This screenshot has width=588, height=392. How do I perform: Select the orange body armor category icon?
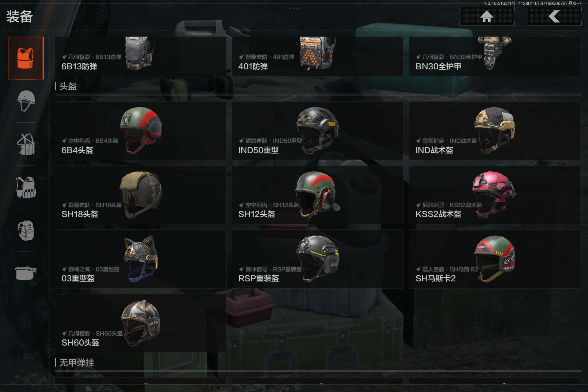tap(26, 58)
